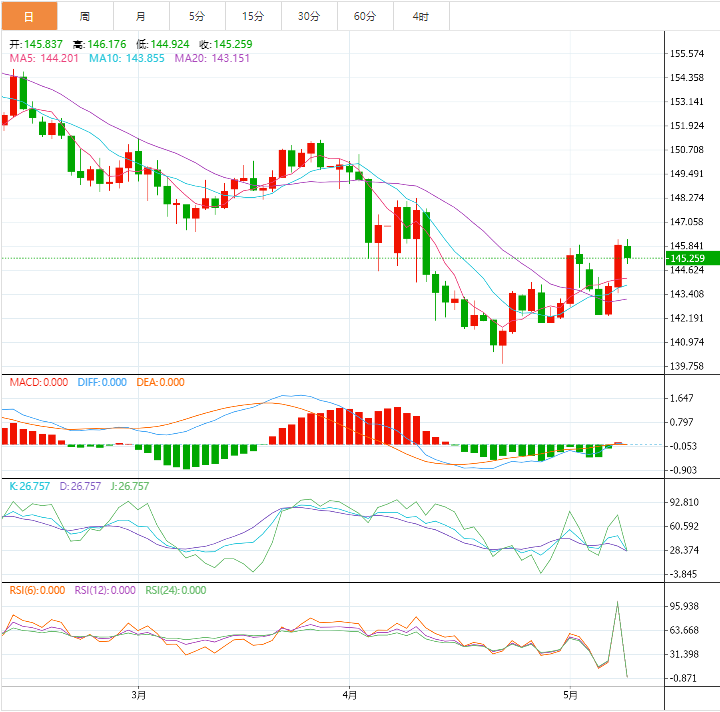Click the RSI(12): 0.000 label
The width and height of the screenshot is (720, 712).
click(x=105, y=590)
